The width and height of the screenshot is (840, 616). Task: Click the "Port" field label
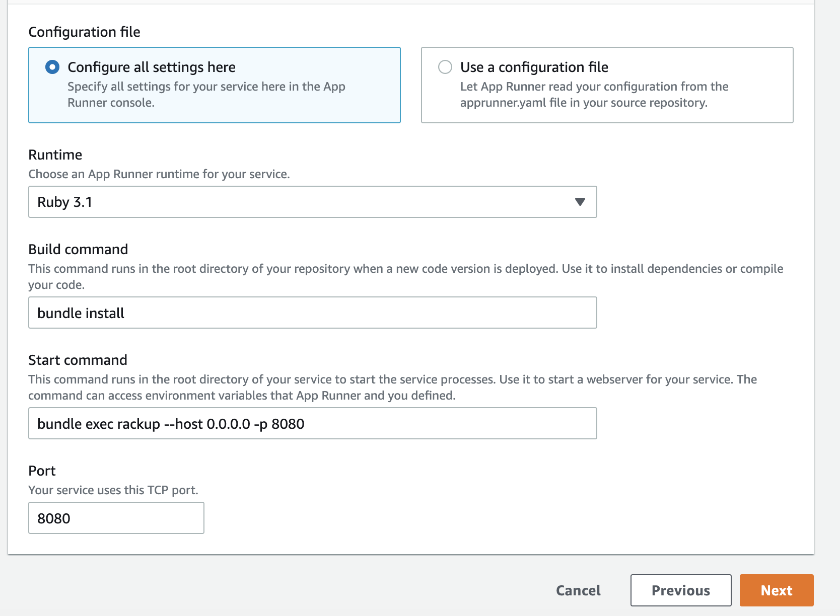42,471
